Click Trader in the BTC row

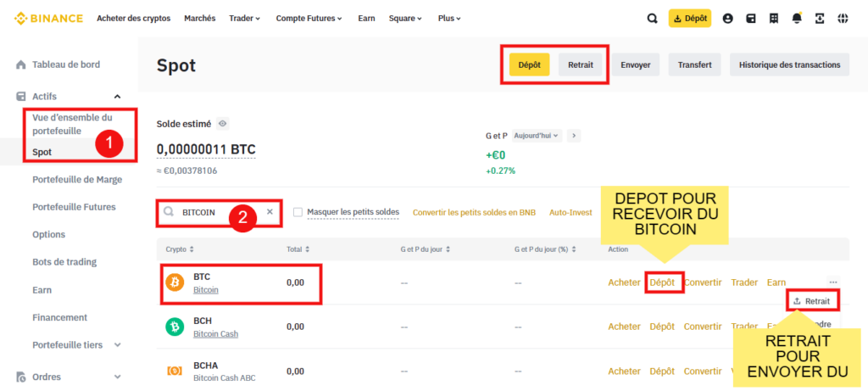point(744,282)
